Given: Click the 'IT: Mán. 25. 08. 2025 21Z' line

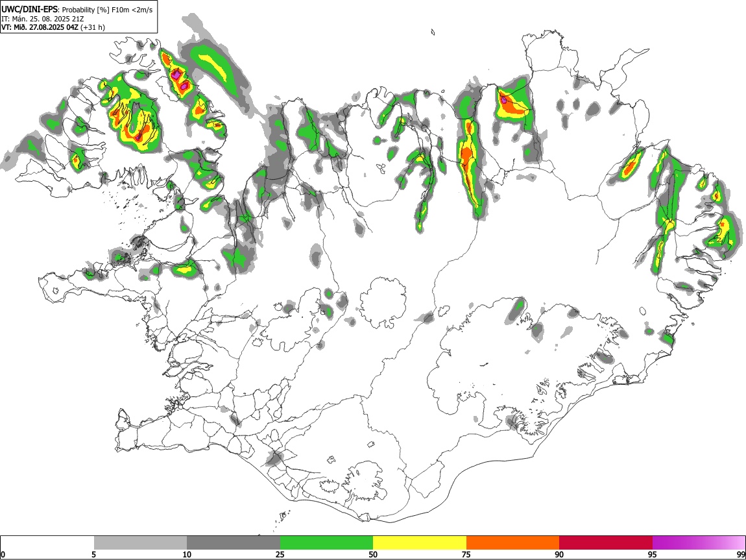Looking at the screenshot, I should pos(43,19).
